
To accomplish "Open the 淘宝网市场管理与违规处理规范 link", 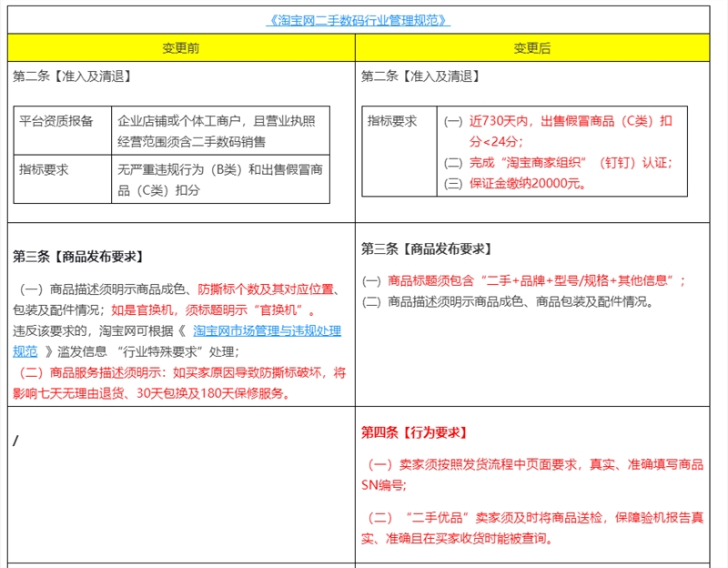I will click(267, 331).
